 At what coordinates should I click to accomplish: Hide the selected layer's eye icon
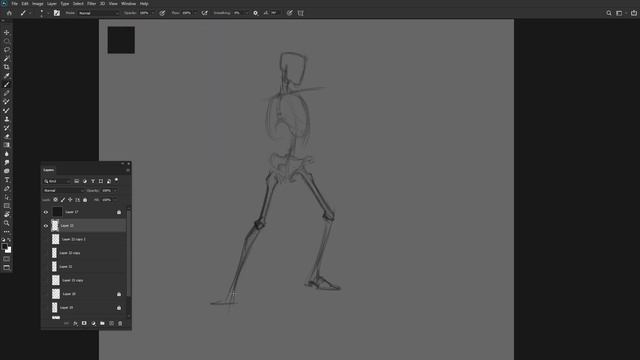pos(46,226)
